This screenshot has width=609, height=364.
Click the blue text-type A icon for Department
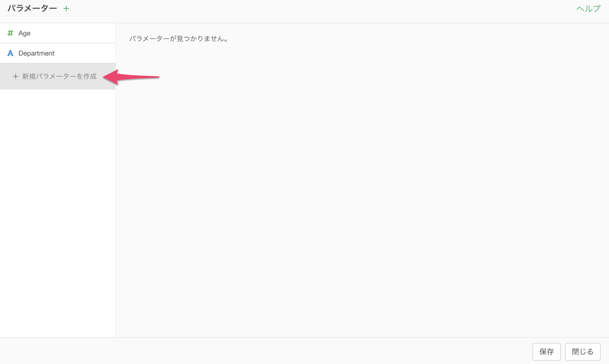tap(10, 53)
